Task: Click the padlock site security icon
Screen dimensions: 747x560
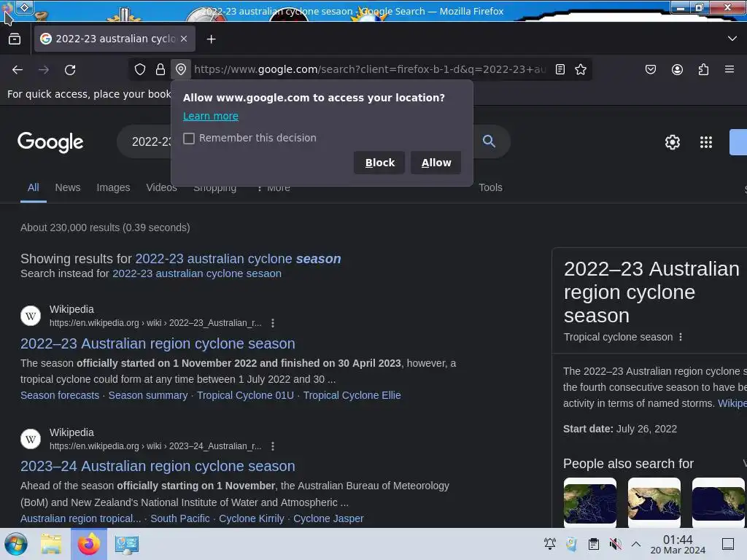Action: pos(160,69)
